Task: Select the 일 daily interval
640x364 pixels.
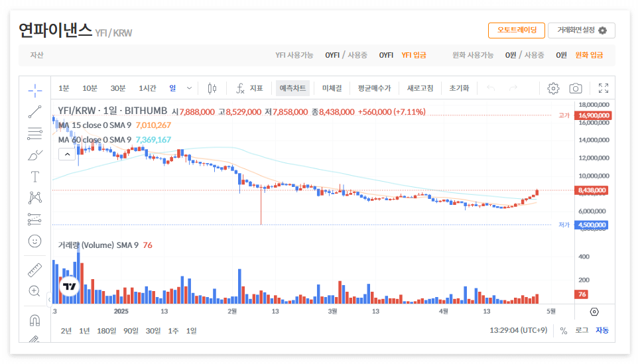Action: [172, 88]
